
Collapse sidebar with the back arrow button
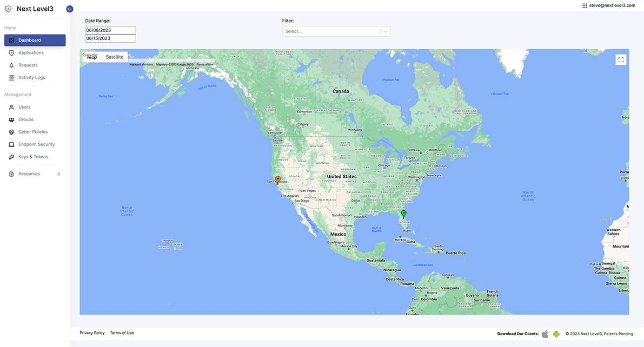tap(70, 9)
